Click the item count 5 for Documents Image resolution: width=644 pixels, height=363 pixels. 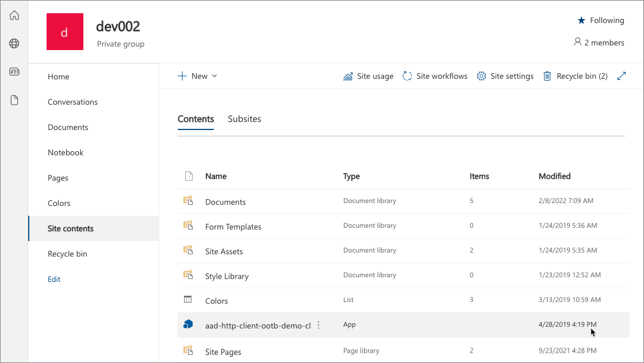(x=471, y=201)
